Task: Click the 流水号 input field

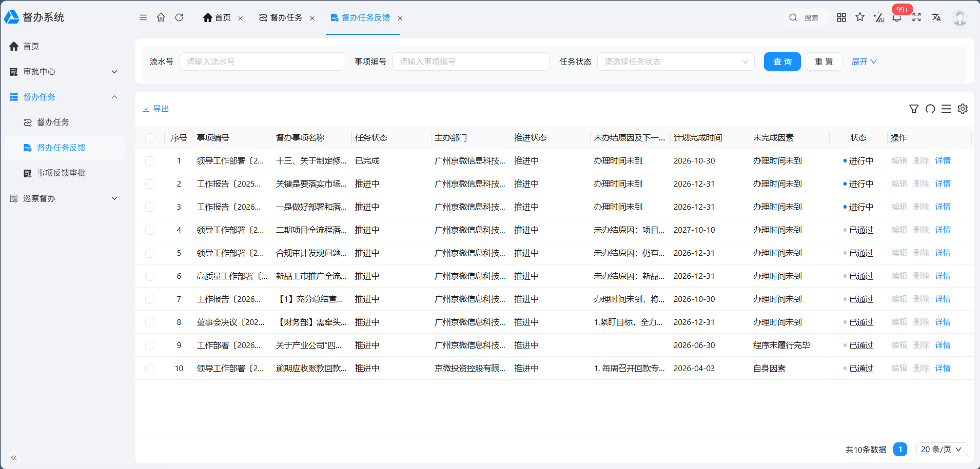Action: (262, 62)
